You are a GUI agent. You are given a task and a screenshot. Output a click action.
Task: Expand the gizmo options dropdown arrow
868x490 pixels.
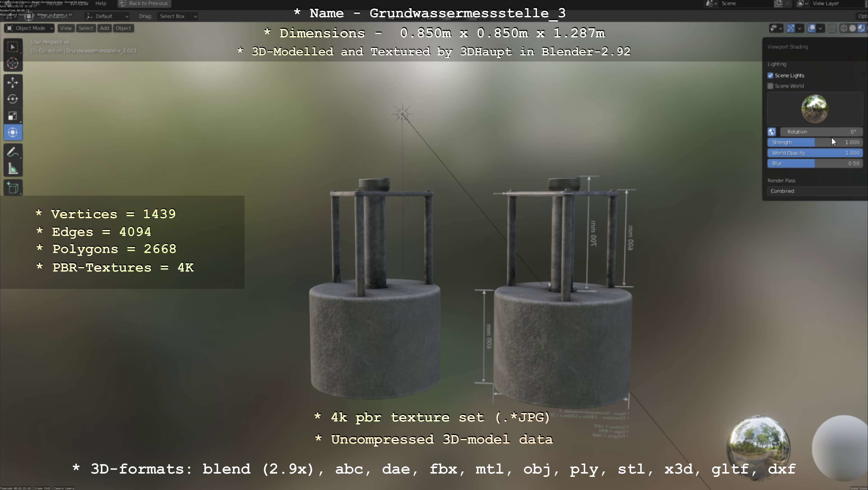pyautogui.click(x=800, y=28)
